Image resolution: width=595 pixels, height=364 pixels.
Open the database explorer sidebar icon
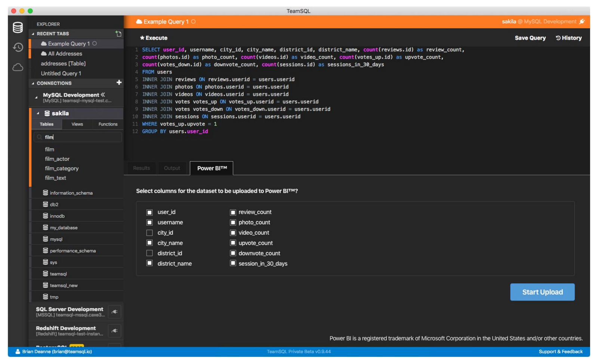click(18, 27)
